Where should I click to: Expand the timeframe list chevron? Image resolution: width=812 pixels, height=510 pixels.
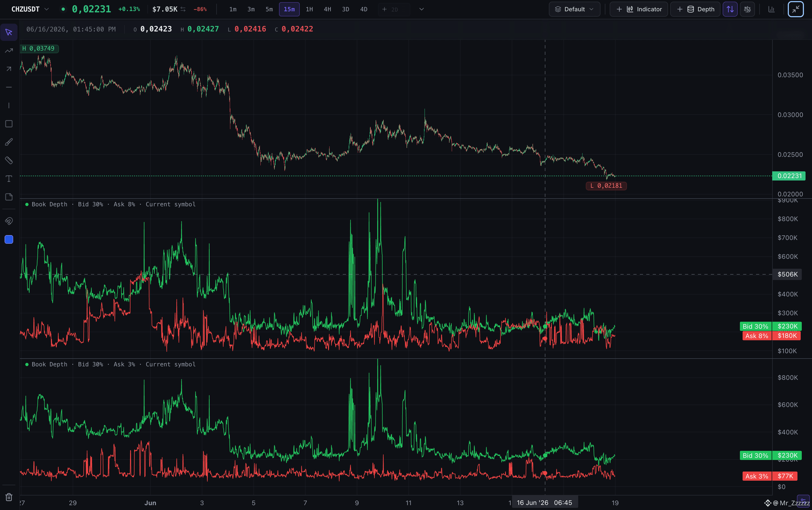(421, 9)
